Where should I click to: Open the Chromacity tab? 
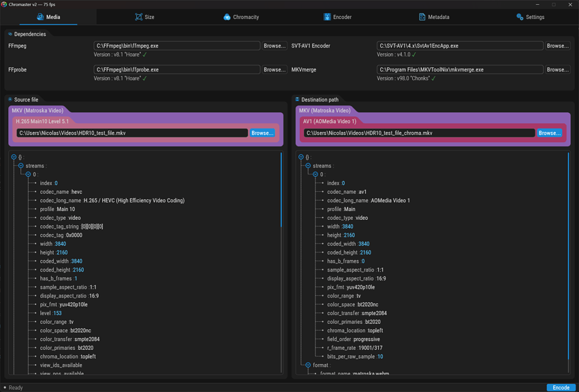(241, 17)
